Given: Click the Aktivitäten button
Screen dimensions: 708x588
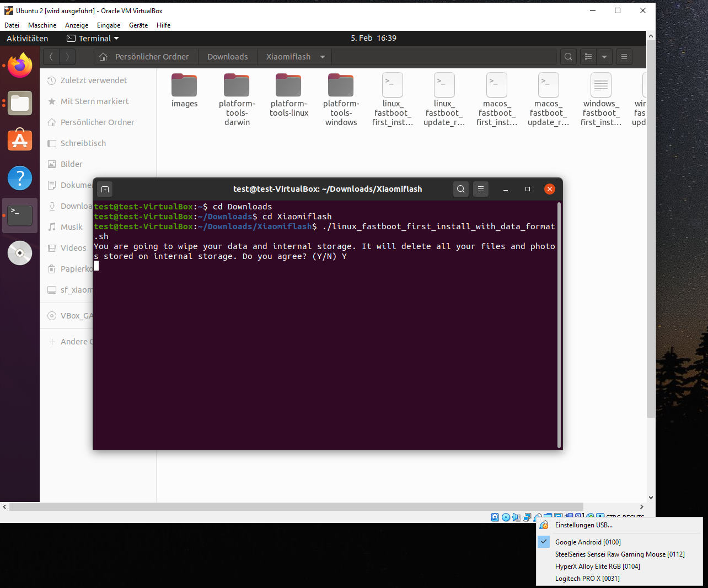Looking at the screenshot, I should (x=27, y=38).
